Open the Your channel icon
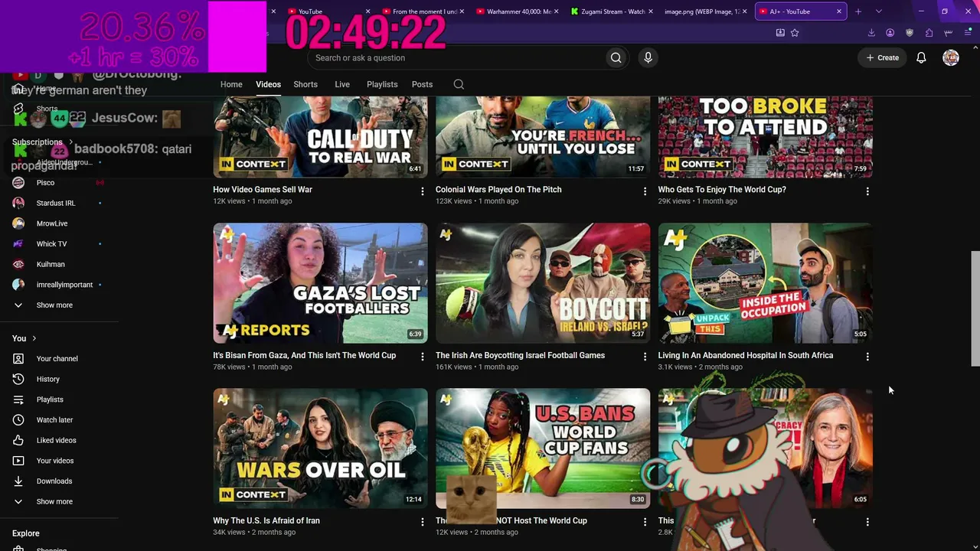Viewport: 980px width, 551px height. click(x=18, y=359)
